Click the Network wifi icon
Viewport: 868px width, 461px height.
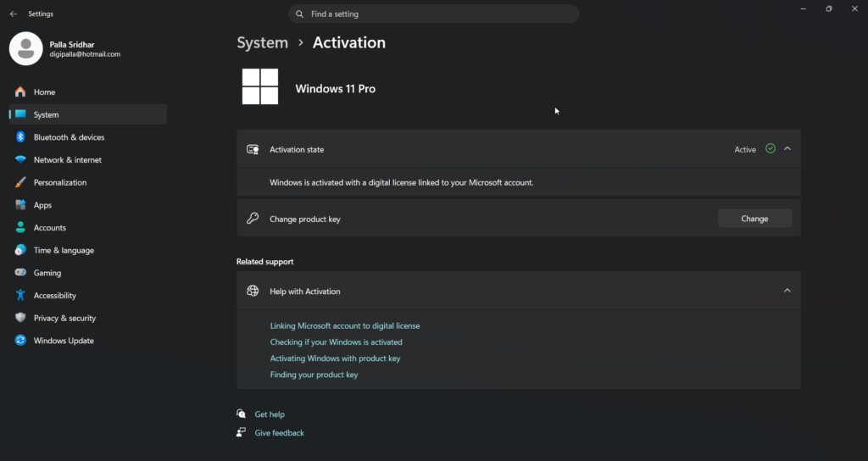pyautogui.click(x=20, y=159)
